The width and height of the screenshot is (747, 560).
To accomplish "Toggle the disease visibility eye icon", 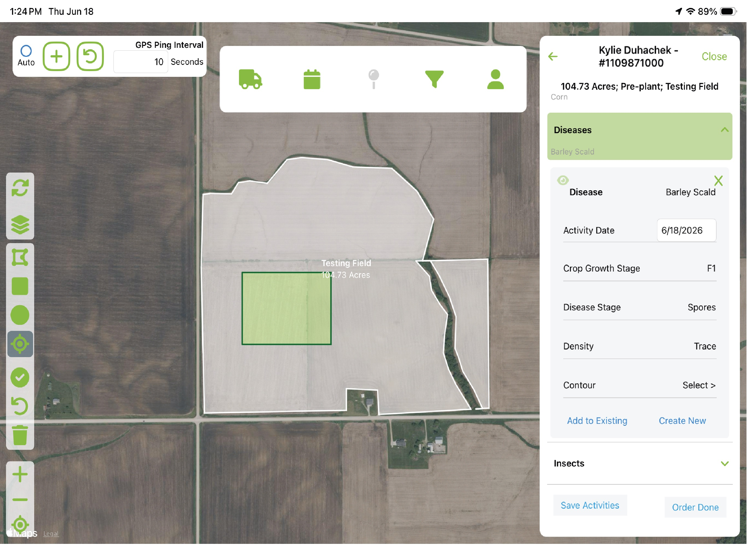I will click(x=563, y=180).
